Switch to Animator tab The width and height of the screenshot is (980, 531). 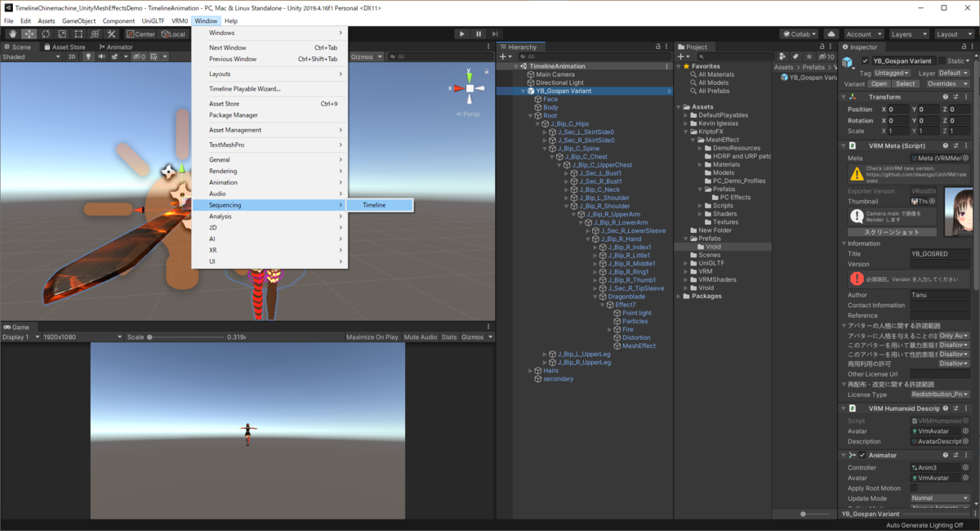tap(114, 47)
